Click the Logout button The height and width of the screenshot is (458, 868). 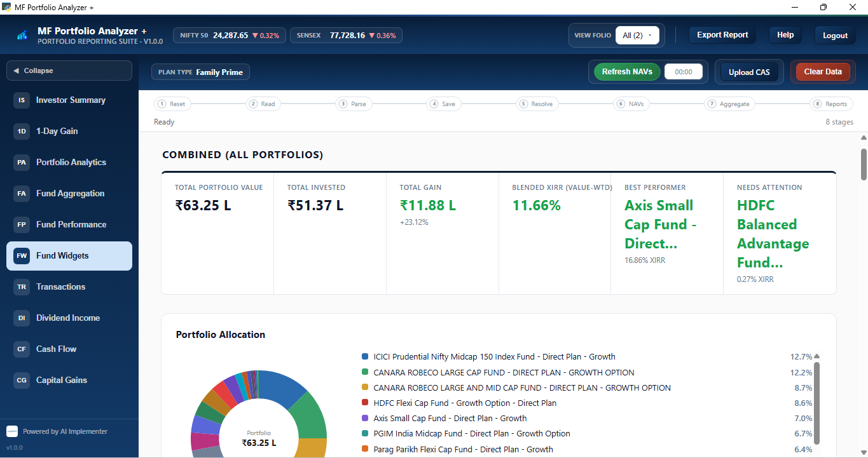pos(835,36)
